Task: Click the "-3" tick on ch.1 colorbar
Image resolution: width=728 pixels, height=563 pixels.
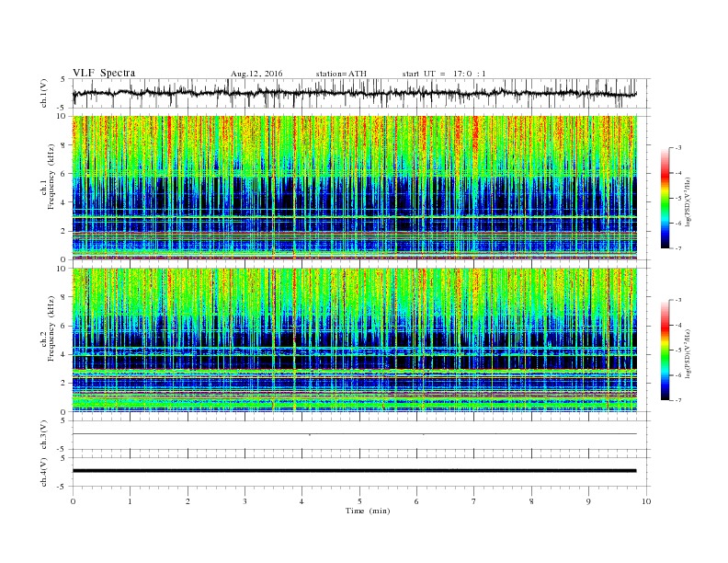Action: (678, 148)
